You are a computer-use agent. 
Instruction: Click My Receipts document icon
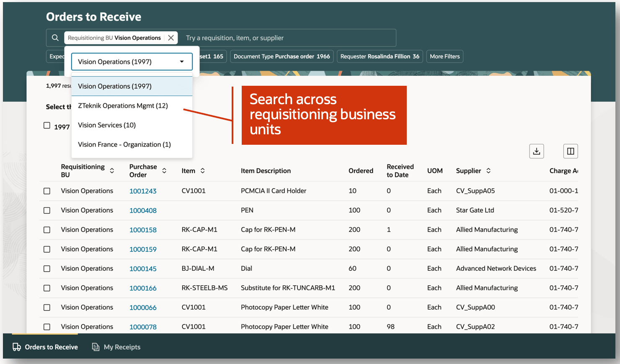[96, 347]
